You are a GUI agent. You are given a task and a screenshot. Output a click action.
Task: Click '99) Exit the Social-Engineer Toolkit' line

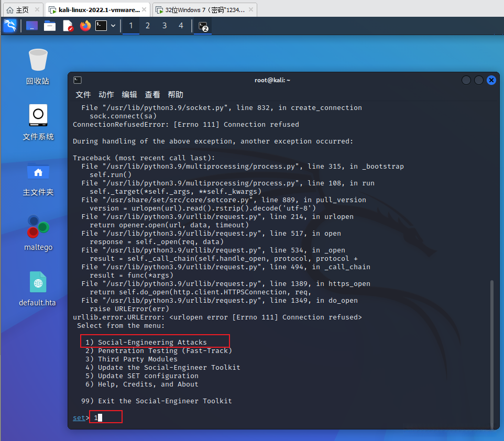[x=157, y=401]
